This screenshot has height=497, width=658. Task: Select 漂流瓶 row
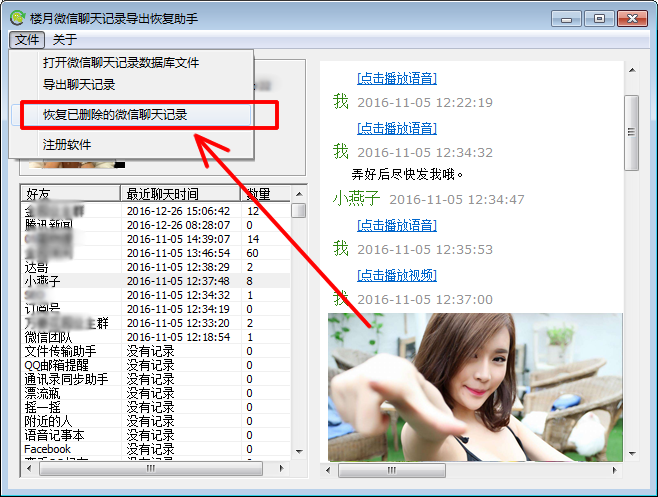(156, 393)
